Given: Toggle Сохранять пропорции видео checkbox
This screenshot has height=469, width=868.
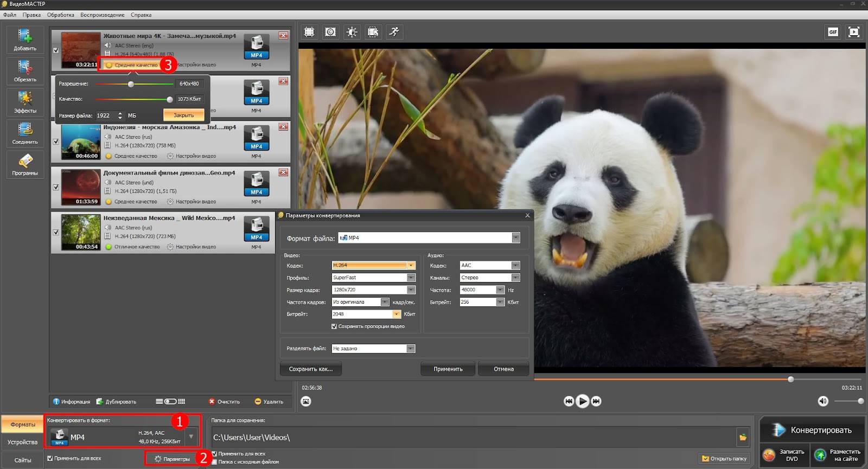Looking at the screenshot, I should click(x=334, y=326).
